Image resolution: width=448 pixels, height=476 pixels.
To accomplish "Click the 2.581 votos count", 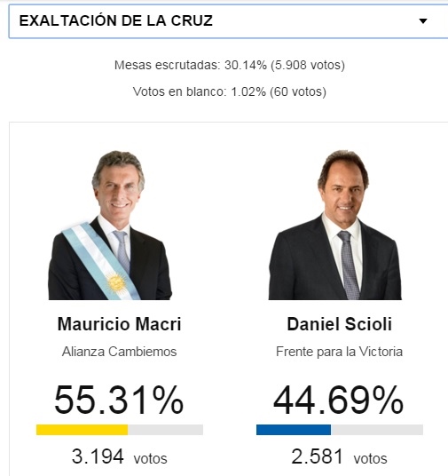I will coord(339,456).
